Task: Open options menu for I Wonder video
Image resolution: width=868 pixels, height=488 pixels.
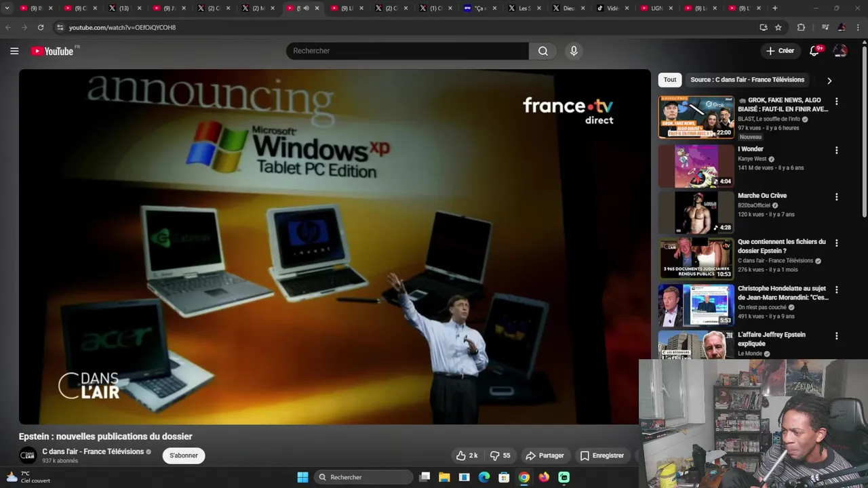Action: point(836,150)
